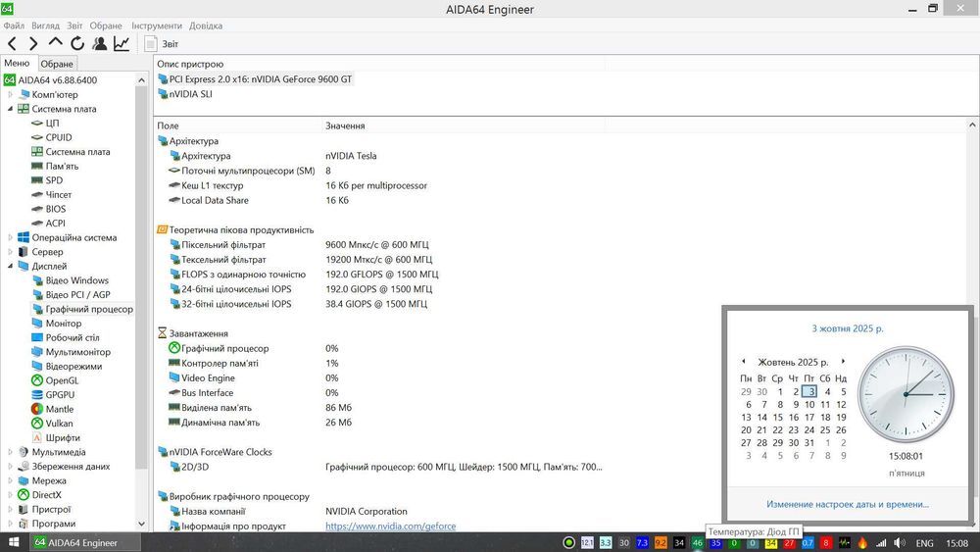The width and height of the screenshot is (980, 552).
Task: Expand the Мережа tree node
Action: [x=10, y=480]
